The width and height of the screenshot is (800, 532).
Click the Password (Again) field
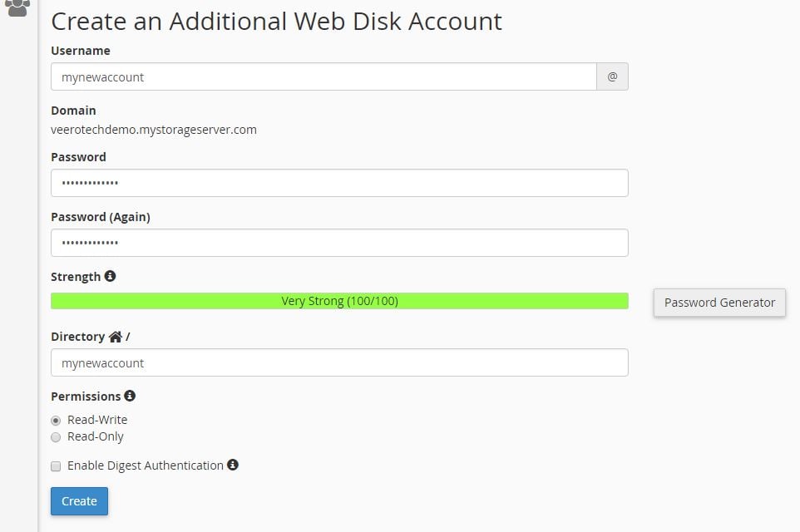pyautogui.click(x=339, y=242)
